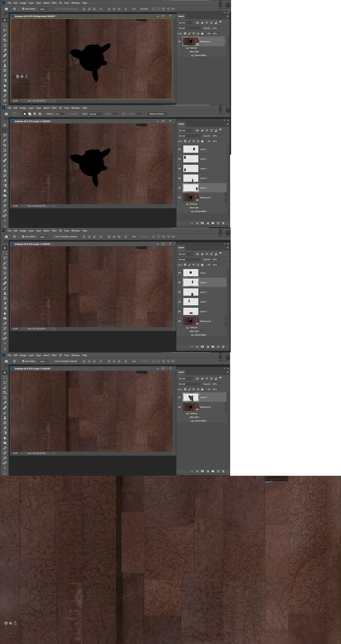Collapse Background layer chevron, Layer 2, RGB/8 window
This screenshot has width=341, height=644.
[226, 321]
